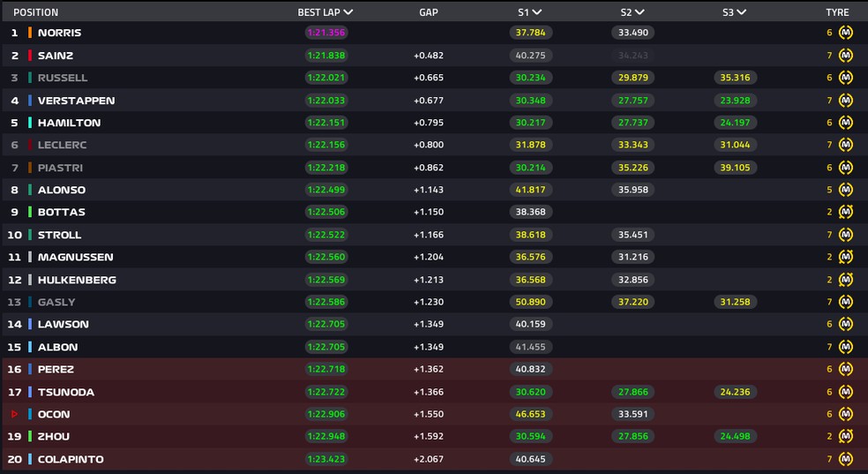Click the medium tyre icon in Sainz's row
Image resolution: width=868 pixels, height=474 pixels.
[x=845, y=56]
